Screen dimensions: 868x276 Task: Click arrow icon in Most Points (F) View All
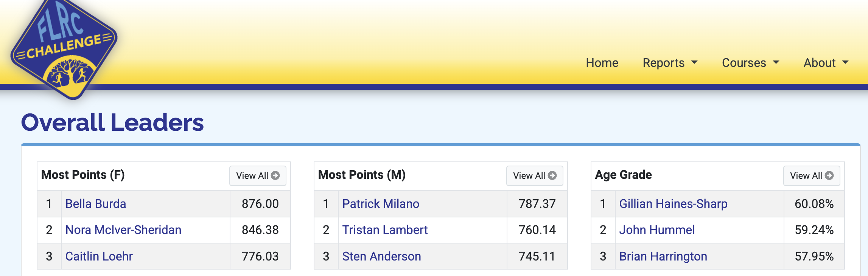point(275,175)
